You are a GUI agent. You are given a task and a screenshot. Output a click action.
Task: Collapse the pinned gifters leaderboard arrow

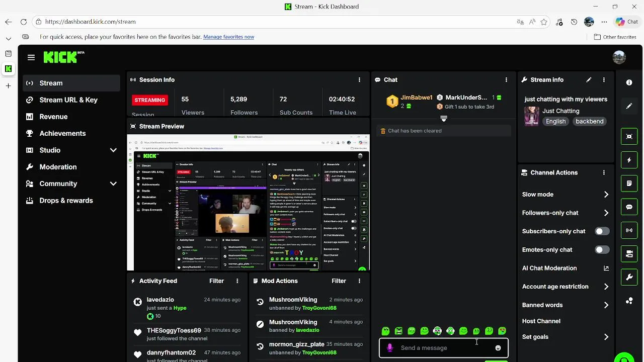coord(444,119)
